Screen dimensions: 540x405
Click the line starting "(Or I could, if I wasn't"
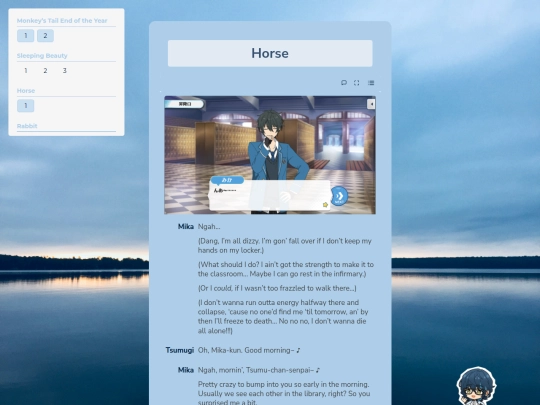click(277, 288)
